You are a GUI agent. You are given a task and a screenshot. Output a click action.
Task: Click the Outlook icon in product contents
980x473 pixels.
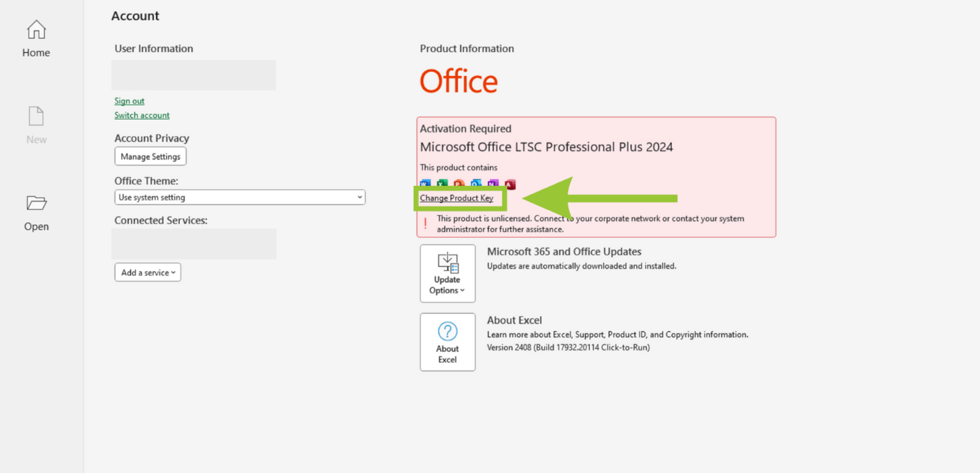tap(475, 184)
